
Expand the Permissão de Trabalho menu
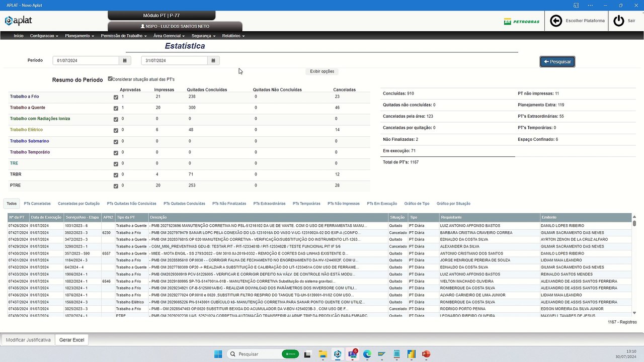click(124, 36)
